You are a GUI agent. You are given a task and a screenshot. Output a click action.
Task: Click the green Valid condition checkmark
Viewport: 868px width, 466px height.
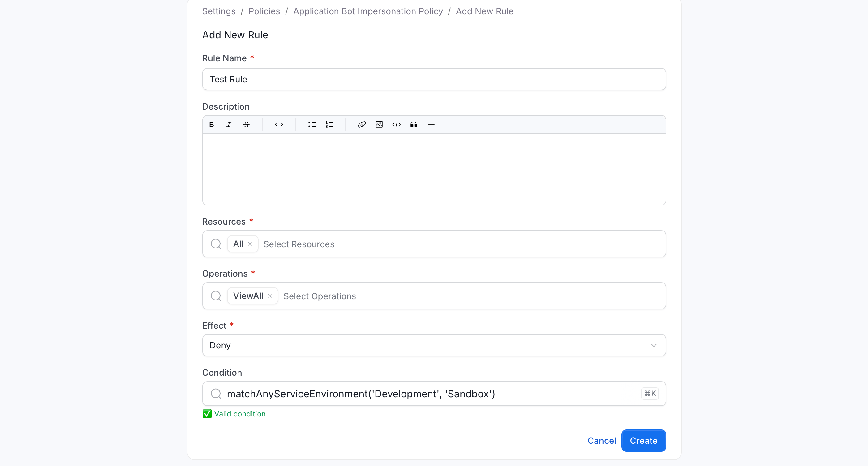click(207, 414)
